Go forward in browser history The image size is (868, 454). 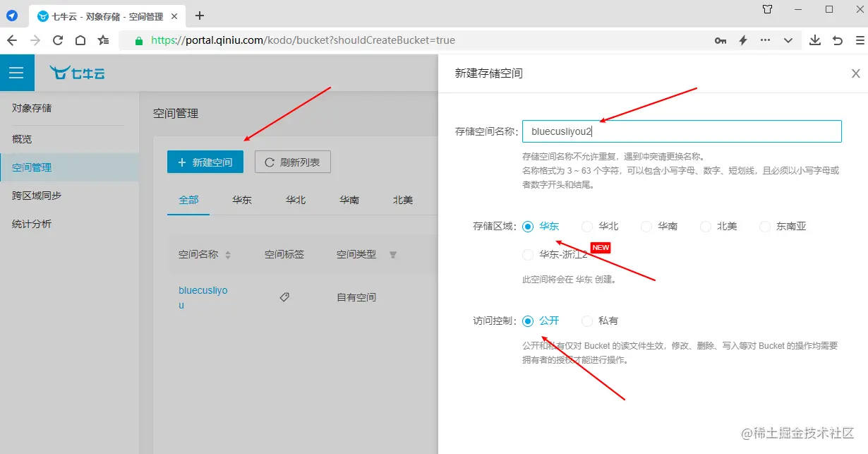[35, 40]
